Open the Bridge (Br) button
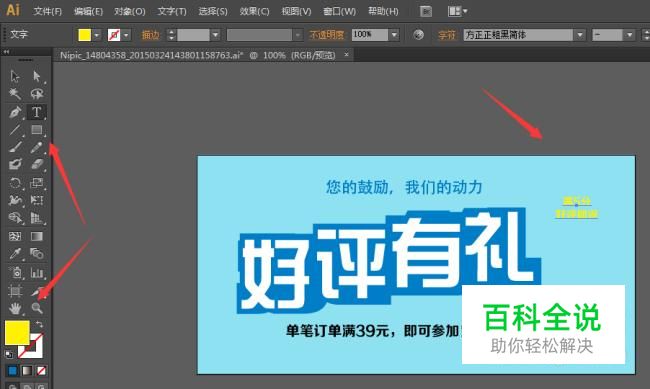The height and width of the screenshot is (389, 650). (x=426, y=12)
